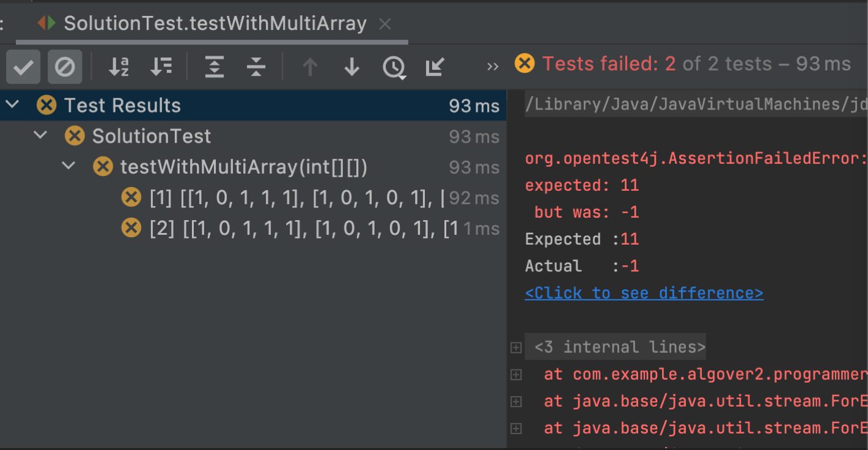
Task: Open the test history clock icon
Action: (x=394, y=67)
